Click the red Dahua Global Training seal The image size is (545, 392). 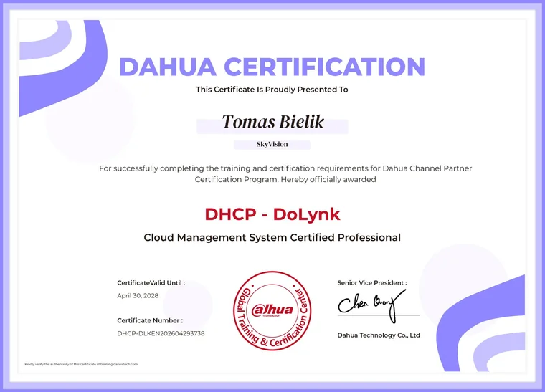pyautogui.click(x=272, y=310)
